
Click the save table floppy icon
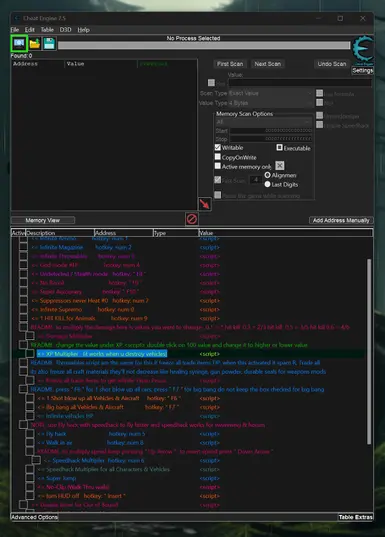pos(49,43)
